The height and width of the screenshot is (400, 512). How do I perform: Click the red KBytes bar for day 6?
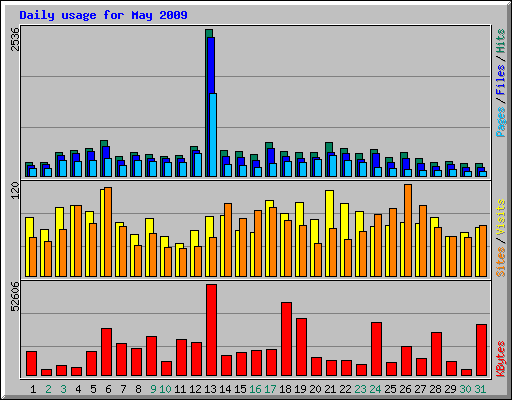point(106,352)
